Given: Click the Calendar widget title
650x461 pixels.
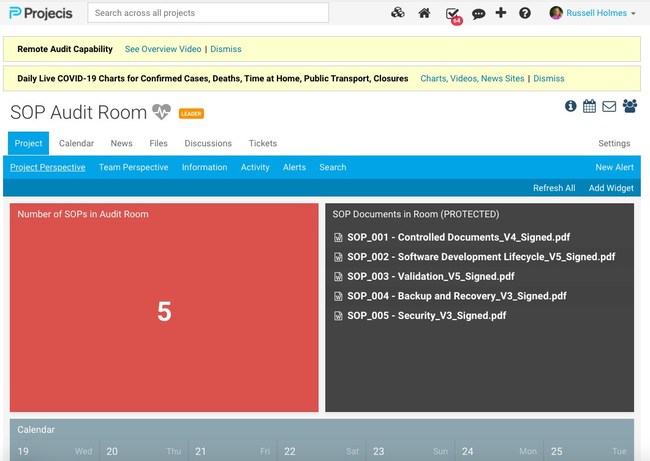Looking at the screenshot, I should 36,430.
